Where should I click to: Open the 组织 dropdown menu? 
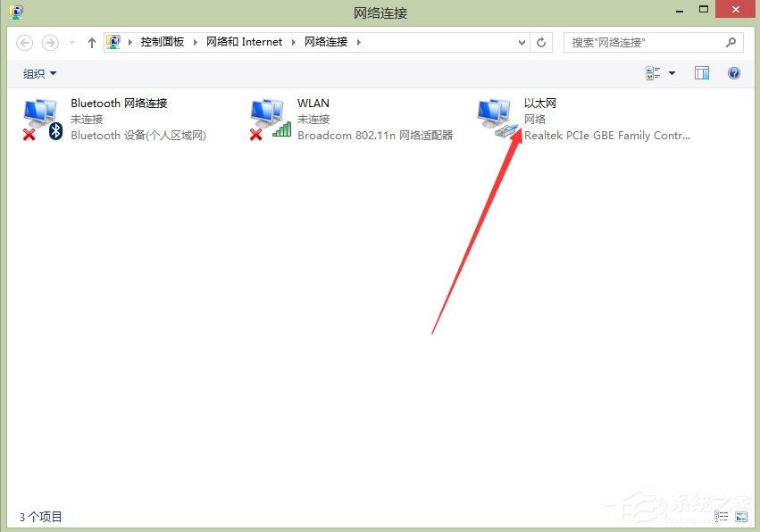click(39, 74)
